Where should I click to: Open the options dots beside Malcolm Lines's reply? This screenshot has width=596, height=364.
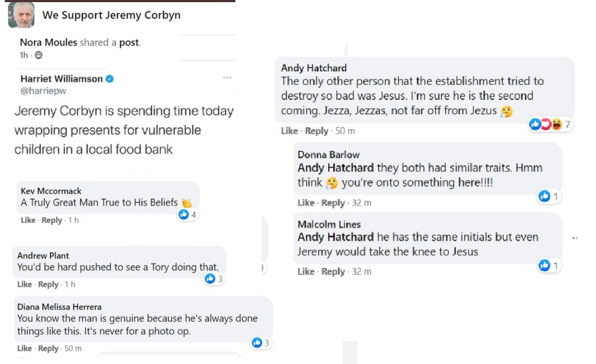click(x=575, y=238)
